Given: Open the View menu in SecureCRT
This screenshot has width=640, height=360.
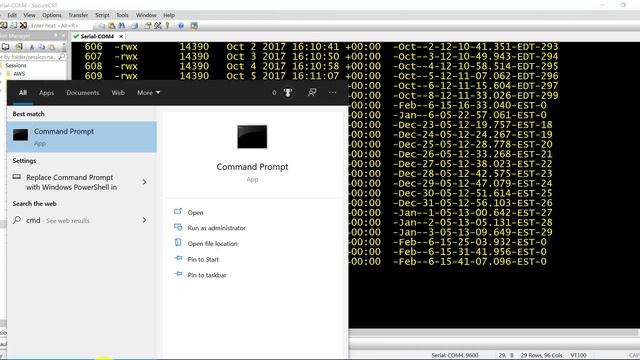Looking at the screenshot, I should pos(29,15).
